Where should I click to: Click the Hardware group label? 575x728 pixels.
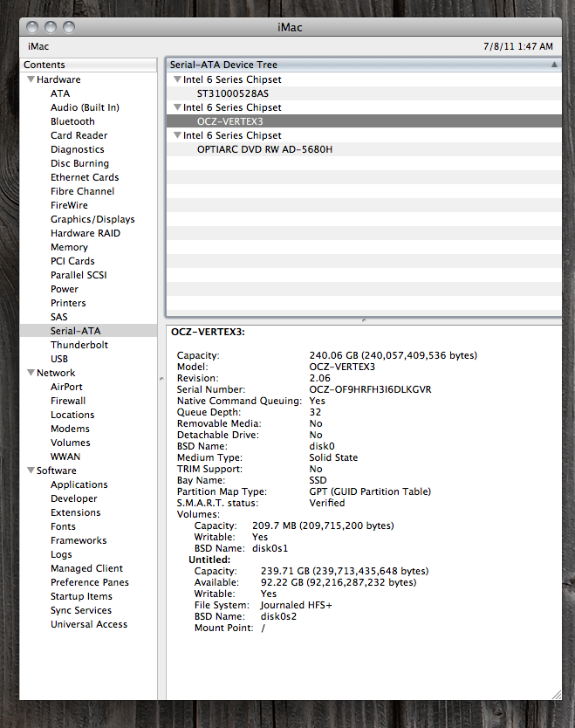(x=58, y=79)
